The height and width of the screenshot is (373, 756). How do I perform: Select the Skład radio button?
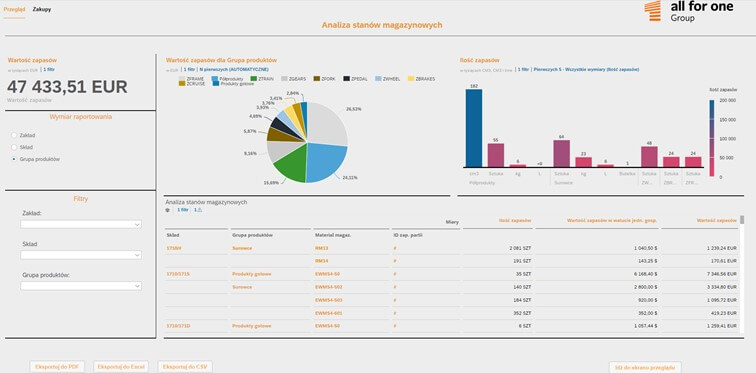[14, 147]
